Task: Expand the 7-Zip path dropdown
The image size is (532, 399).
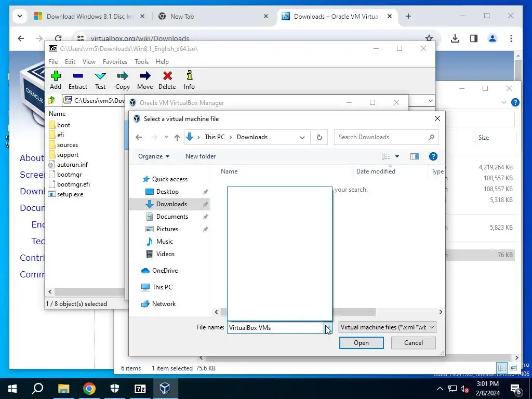Action: (430, 100)
